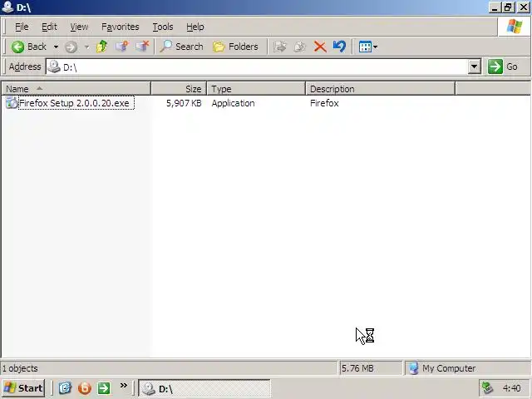Go up one folder level
This screenshot has height=399, width=532.
pos(101,47)
